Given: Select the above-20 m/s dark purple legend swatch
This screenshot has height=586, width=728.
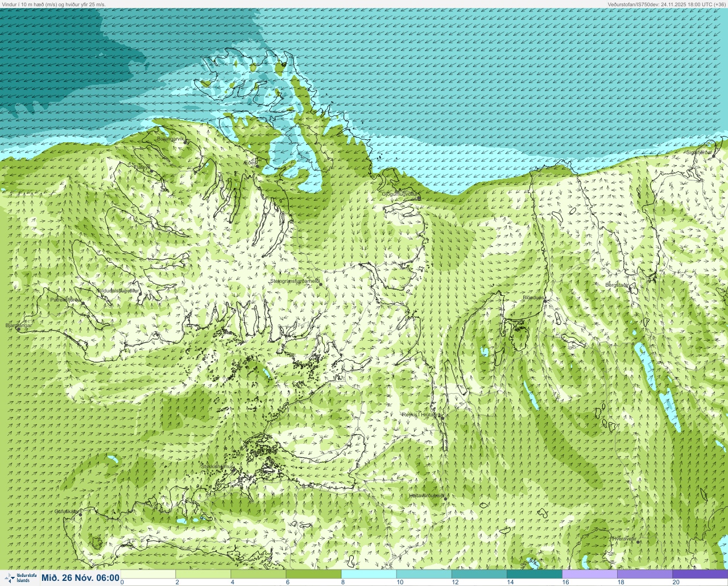Looking at the screenshot, I should click(x=700, y=574).
